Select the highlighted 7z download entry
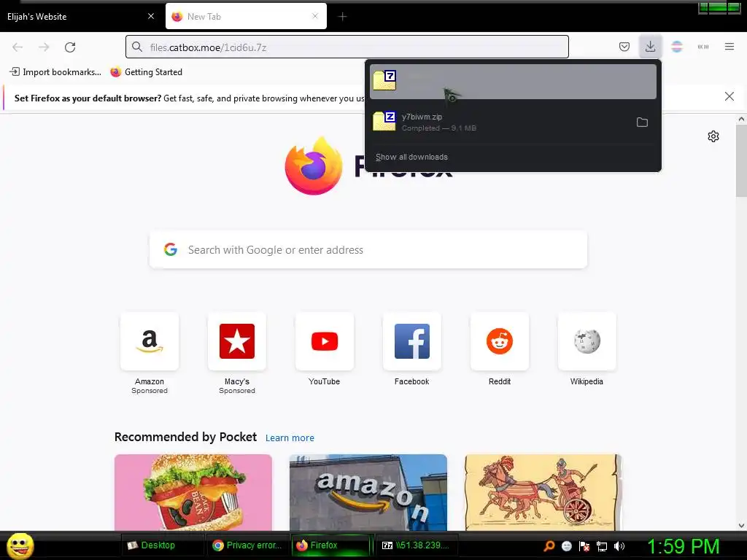 pos(513,82)
